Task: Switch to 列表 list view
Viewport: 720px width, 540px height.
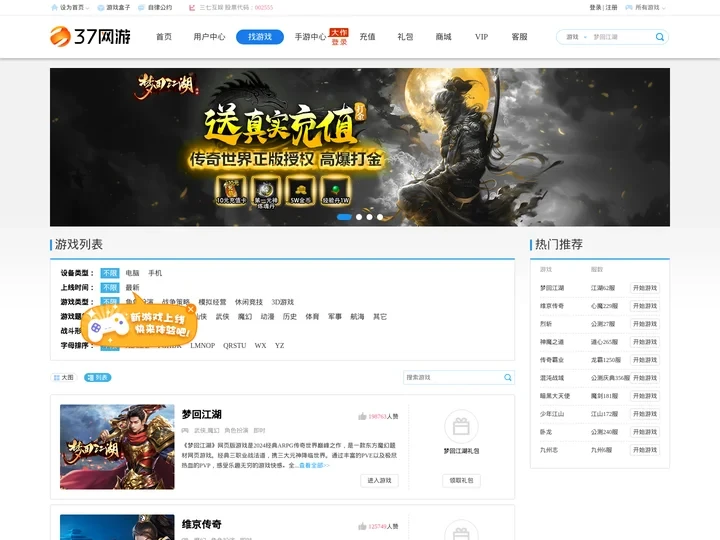Action: click(x=97, y=377)
